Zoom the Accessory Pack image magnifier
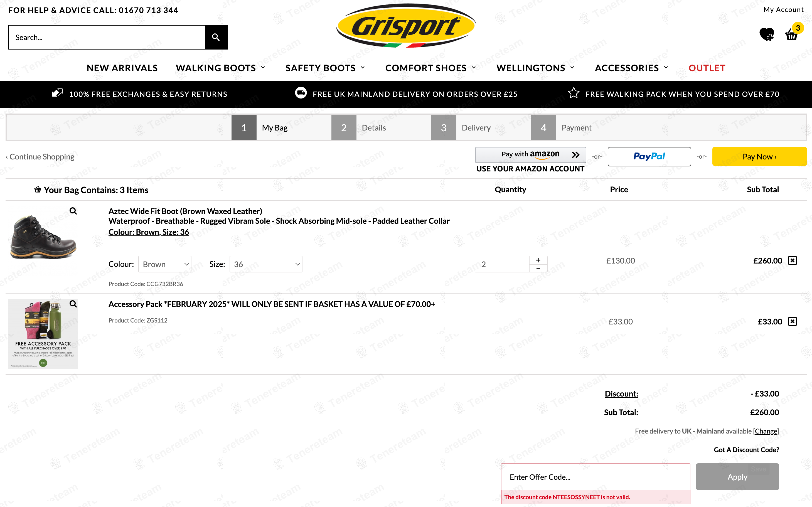The height and width of the screenshot is (507, 812). pyautogui.click(x=73, y=304)
